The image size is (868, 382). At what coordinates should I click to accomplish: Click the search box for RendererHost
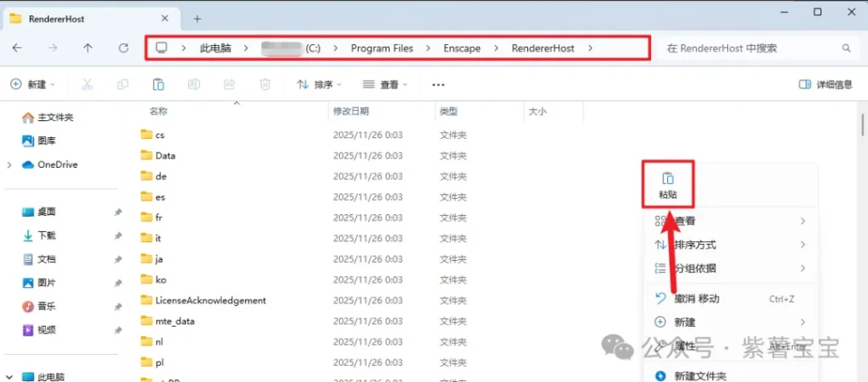[750, 48]
